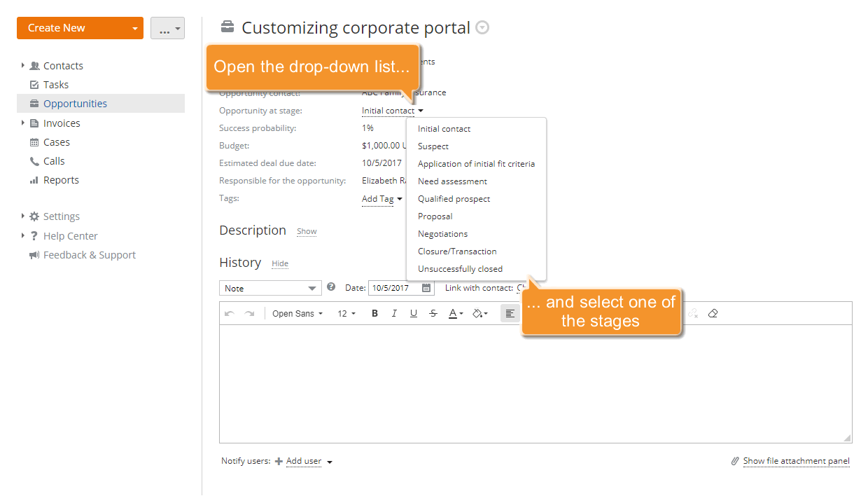Select Qualified prospect from the stage list
The height and width of the screenshot is (496, 868).
click(454, 198)
